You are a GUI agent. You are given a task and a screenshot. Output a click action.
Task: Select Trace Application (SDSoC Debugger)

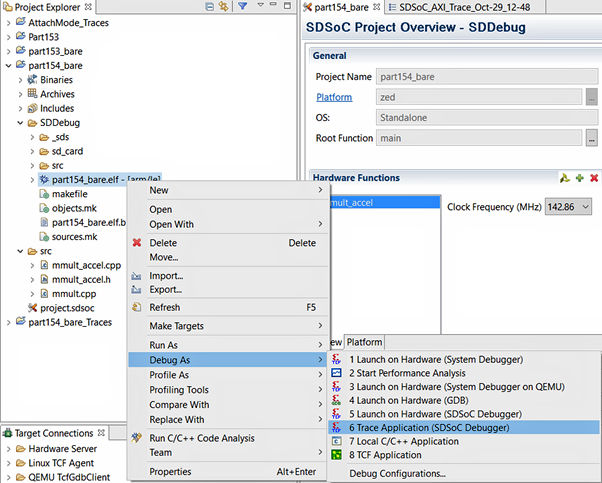tap(464, 427)
